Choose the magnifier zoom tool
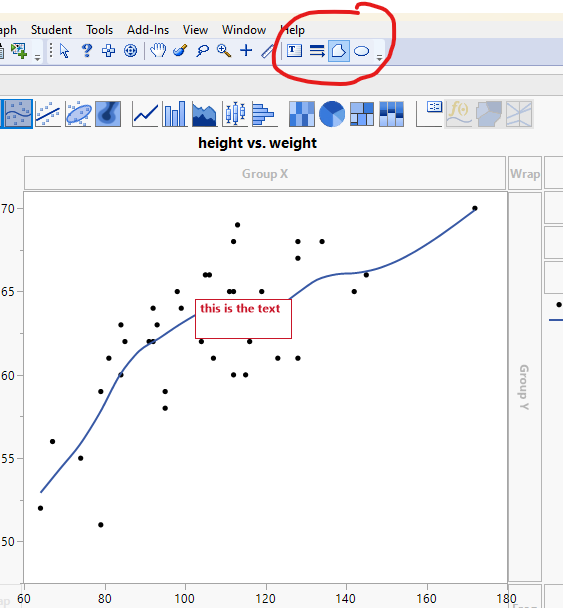This screenshot has width=563, height=608. pyautogui.click(x=224, y=51)
